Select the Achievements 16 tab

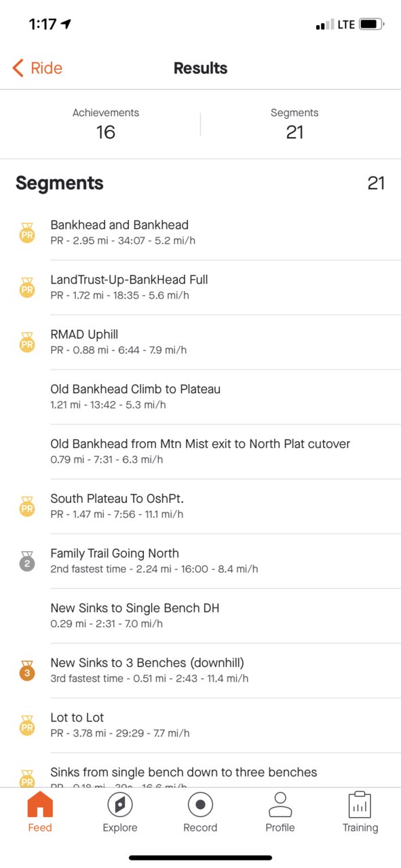[106, 124]
